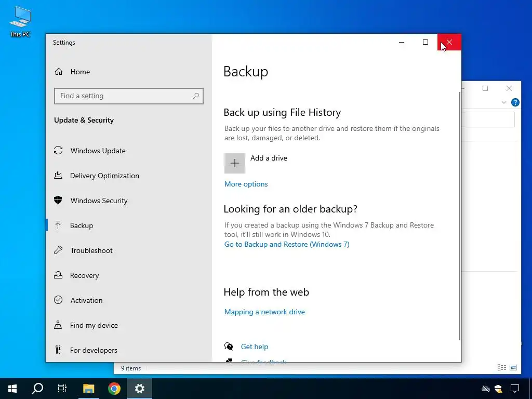Open the Mapping a network drive link
This screenshot has height=399, width=532.
264,312
